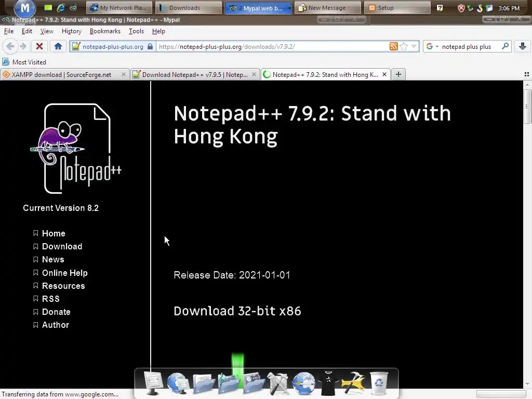Click the URL address field
Image resolution: width=532 pixels, height=399 pixels.
pos(271,46)
